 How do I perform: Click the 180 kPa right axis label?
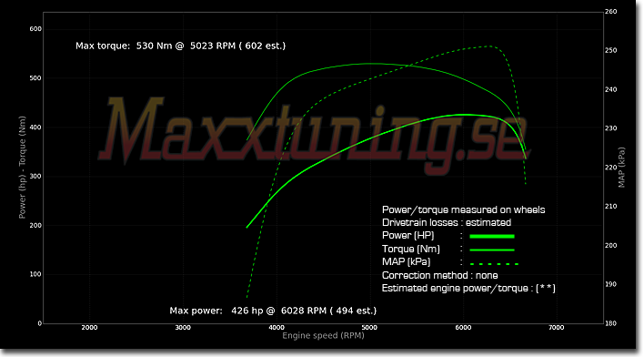tap(610, 323)
